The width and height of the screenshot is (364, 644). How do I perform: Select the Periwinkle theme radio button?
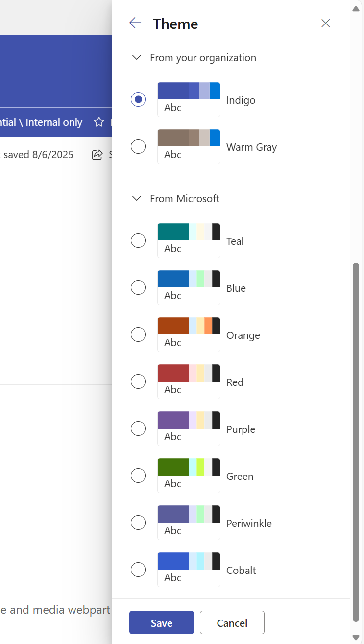click(138, 523)
